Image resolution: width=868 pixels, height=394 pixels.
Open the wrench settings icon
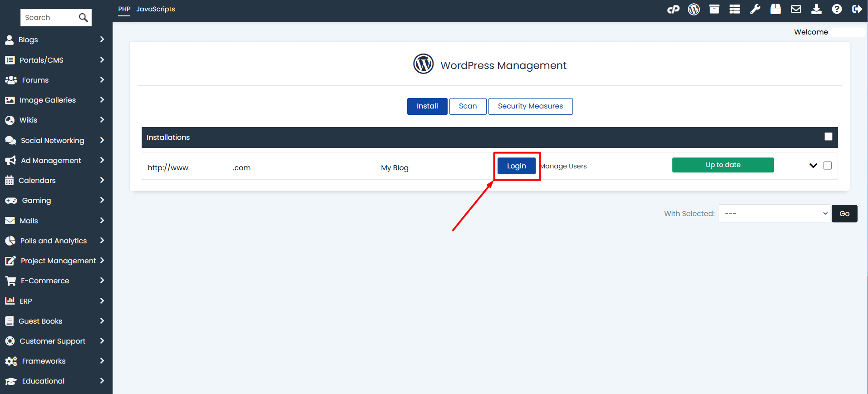coord(755,9)
